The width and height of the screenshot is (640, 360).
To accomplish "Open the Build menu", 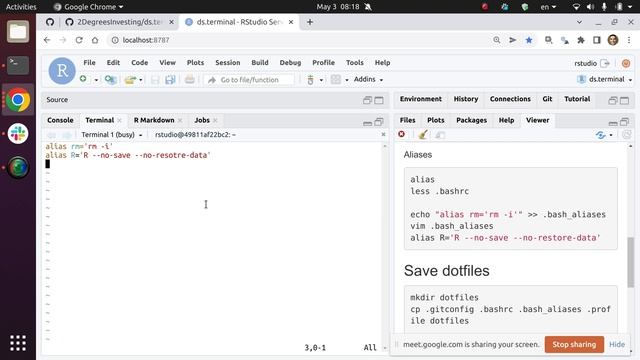I will pos(260,62).
